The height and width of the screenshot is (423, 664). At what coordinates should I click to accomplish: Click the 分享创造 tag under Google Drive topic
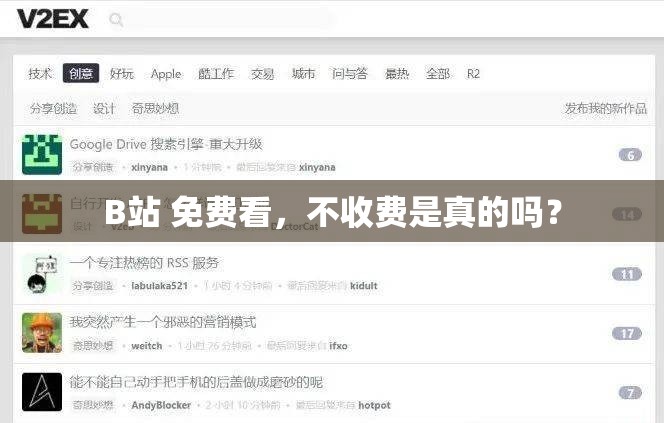pyautogui.click(x=93, y=167)
